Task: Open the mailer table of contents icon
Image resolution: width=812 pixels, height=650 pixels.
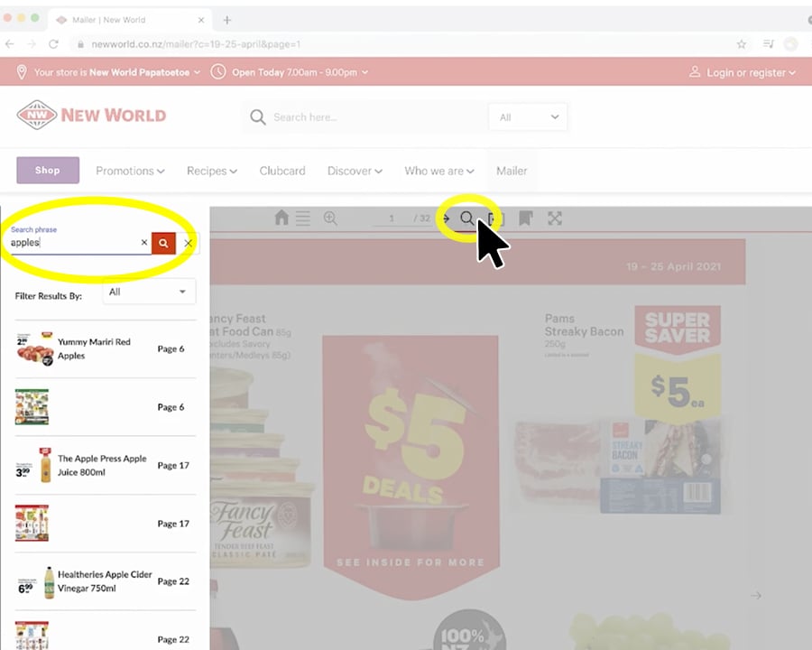Action: [303, 218]
